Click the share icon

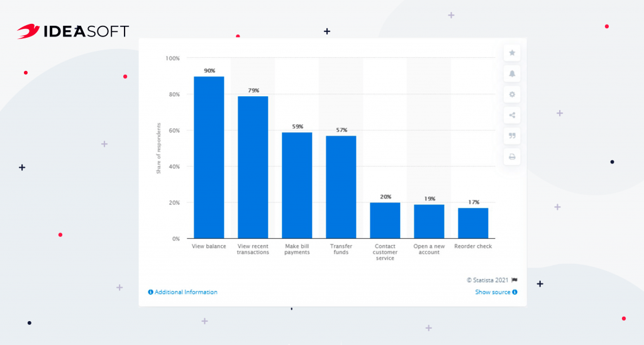(512, 115)
